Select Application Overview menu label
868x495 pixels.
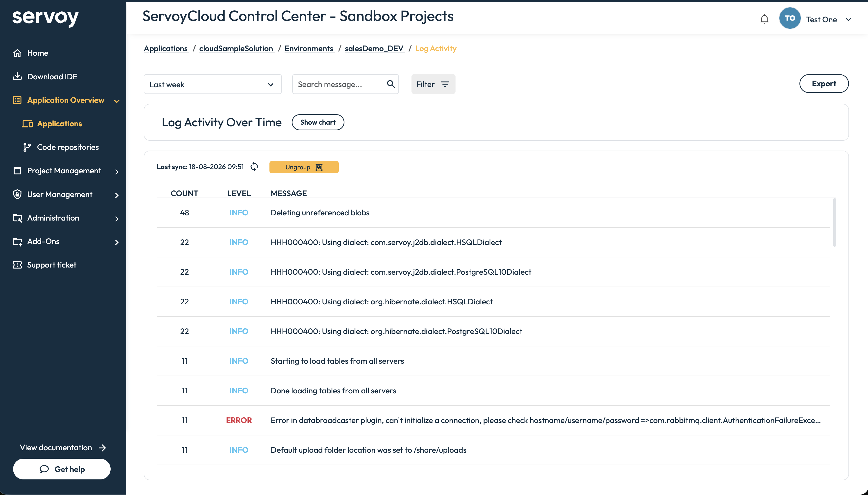coord(66,100)
